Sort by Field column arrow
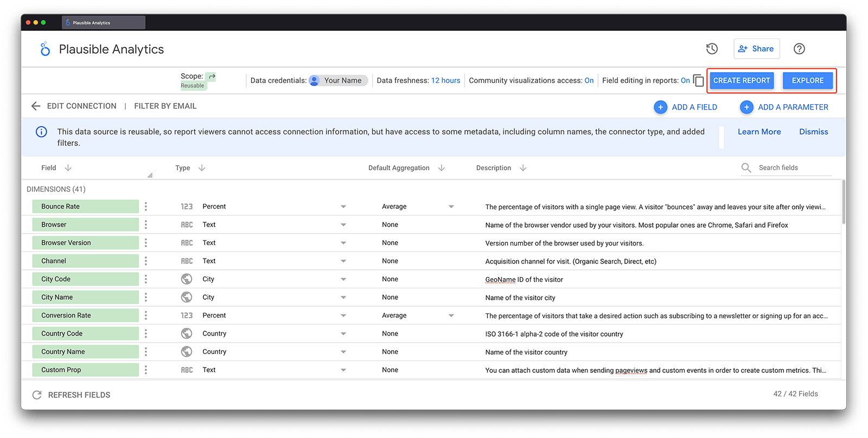Viewport: 868px width, 438px height. (68, 168)
